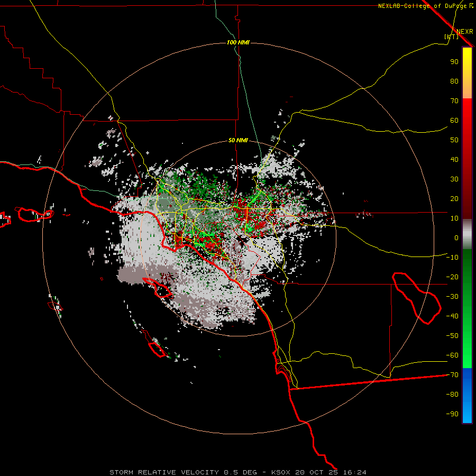Image resolution: width=476 pixels, height=476 pixels.
Task: Click the -60 value on the color scale
Action: tap(452, 355)
